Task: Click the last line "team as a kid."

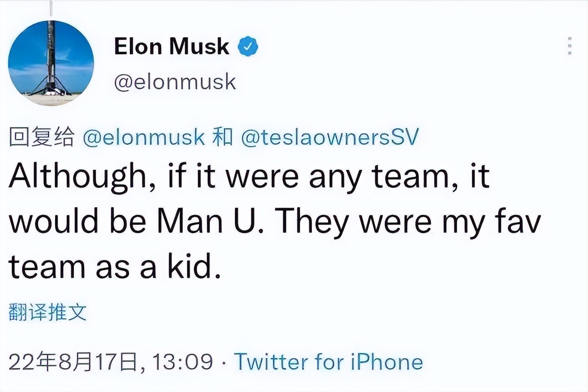Action: tap(115, 267)
